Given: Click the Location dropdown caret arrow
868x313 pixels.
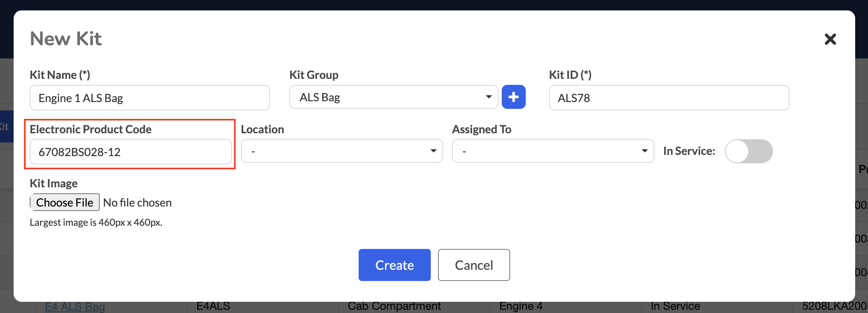Looking at the screenshot, I should coord(433,151).
